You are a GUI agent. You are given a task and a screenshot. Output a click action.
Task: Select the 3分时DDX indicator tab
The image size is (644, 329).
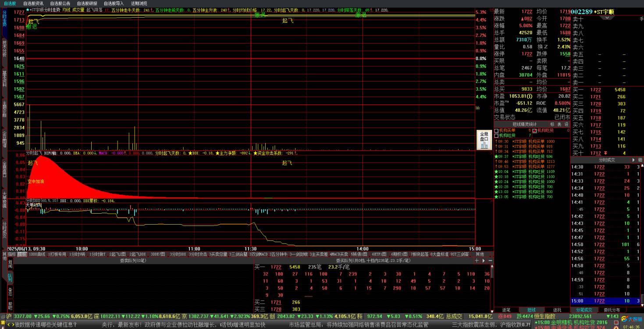point(178,254)
